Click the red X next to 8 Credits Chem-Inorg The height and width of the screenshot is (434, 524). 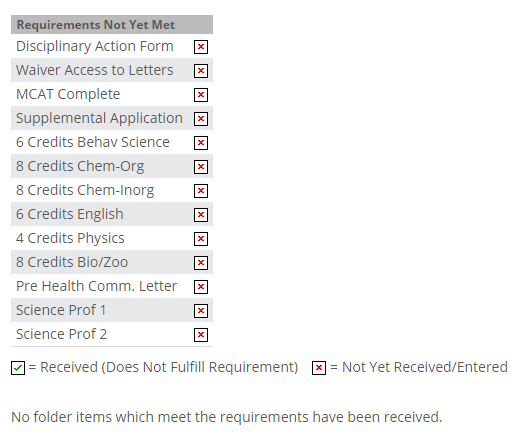(x=201, y=191)
